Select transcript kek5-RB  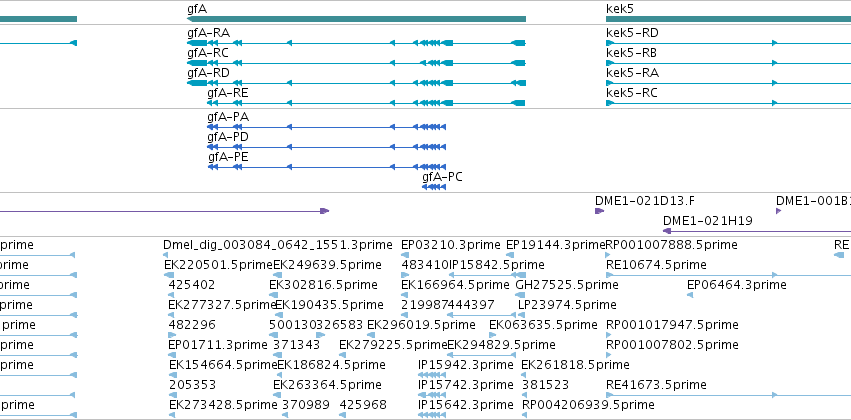point(631,53)
